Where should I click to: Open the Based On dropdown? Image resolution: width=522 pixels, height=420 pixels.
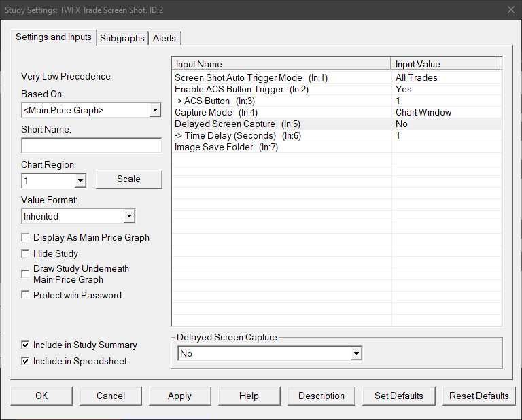point(155,110)
